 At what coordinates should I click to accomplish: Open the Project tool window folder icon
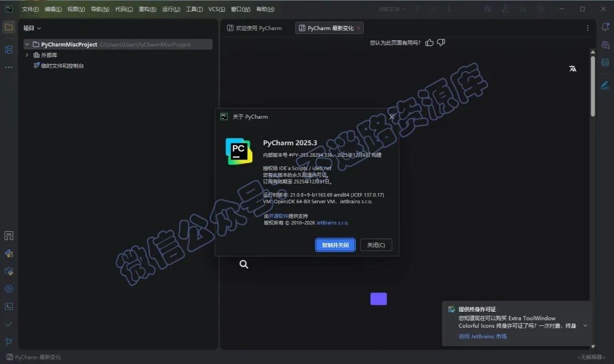pos(9,27)
